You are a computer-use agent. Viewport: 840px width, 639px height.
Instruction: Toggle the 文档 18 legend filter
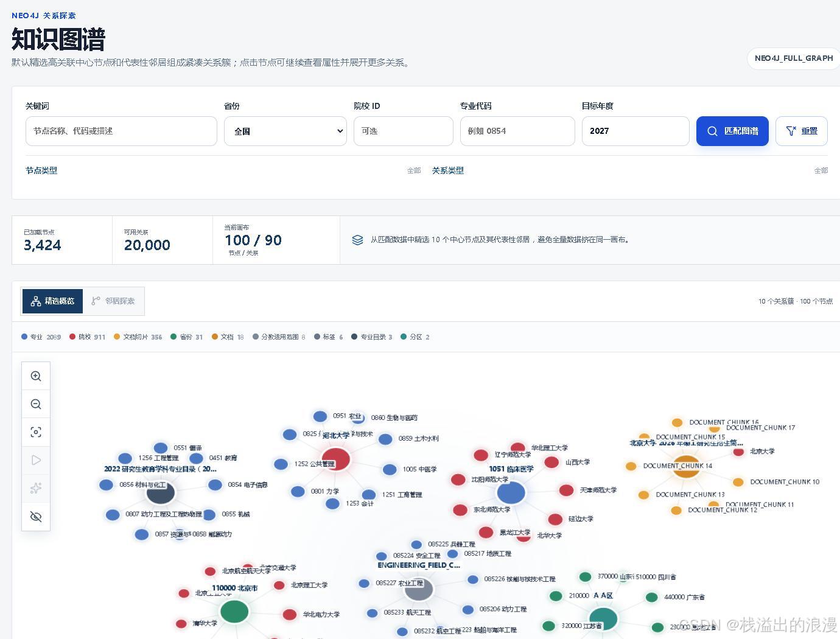(x=228, y=337)
